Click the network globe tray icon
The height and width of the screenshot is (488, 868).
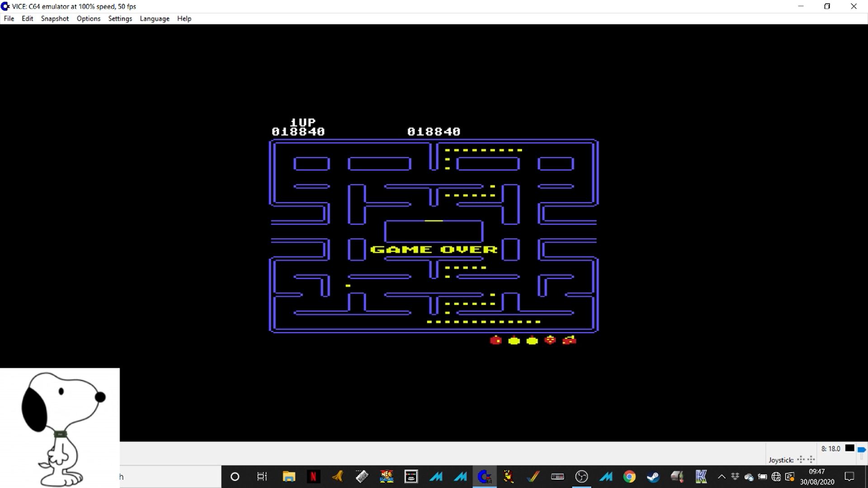(x=776, y=477)
